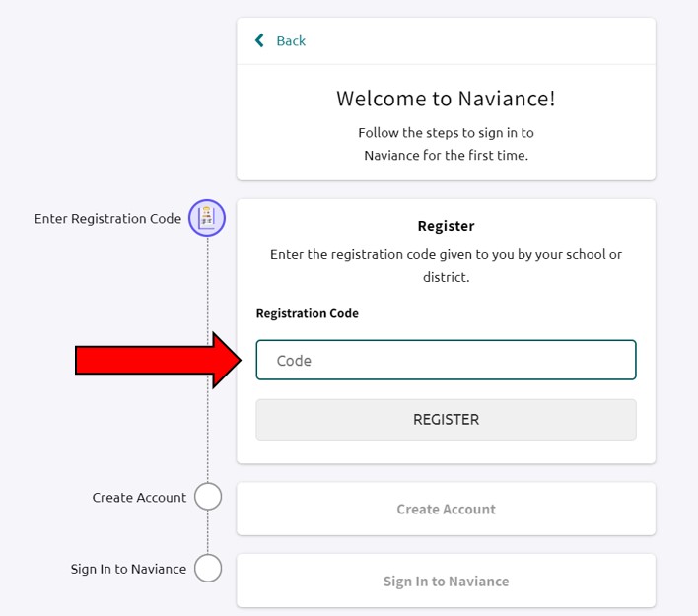The height and width of the screenshot is (616, 698).
Task: Click the left-side Sign In to Naviance step label
Action: click(x=128, y=569)
